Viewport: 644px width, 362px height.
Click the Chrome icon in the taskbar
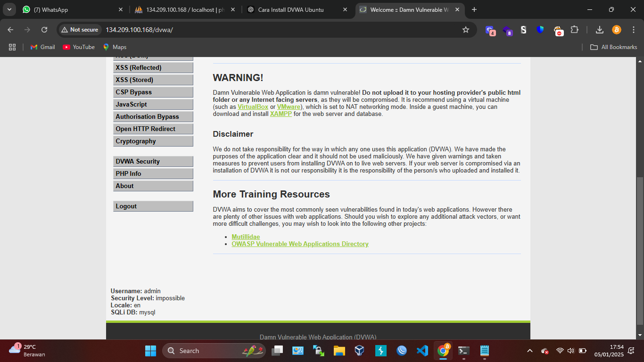(x=443, y=351)
